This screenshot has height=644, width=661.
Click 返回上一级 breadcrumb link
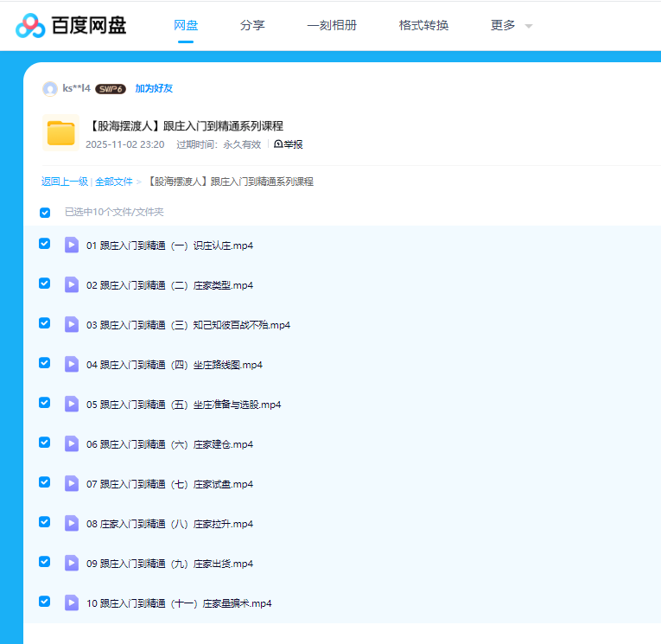(65, 182)
